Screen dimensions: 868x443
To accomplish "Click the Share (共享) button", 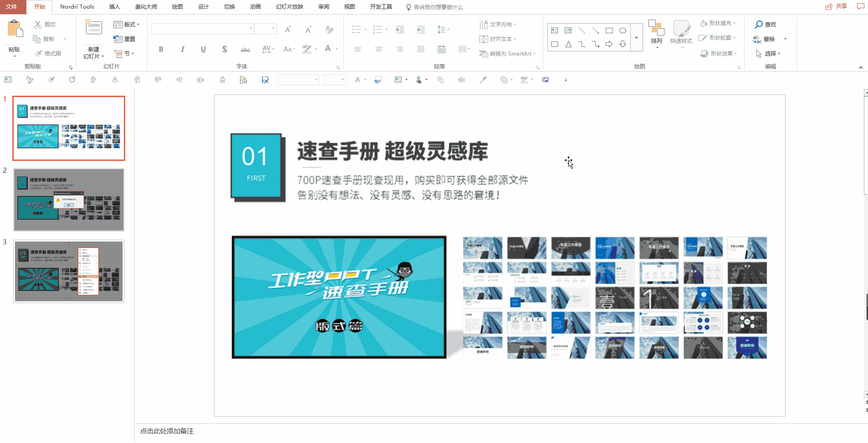I will tap(836, 6).
